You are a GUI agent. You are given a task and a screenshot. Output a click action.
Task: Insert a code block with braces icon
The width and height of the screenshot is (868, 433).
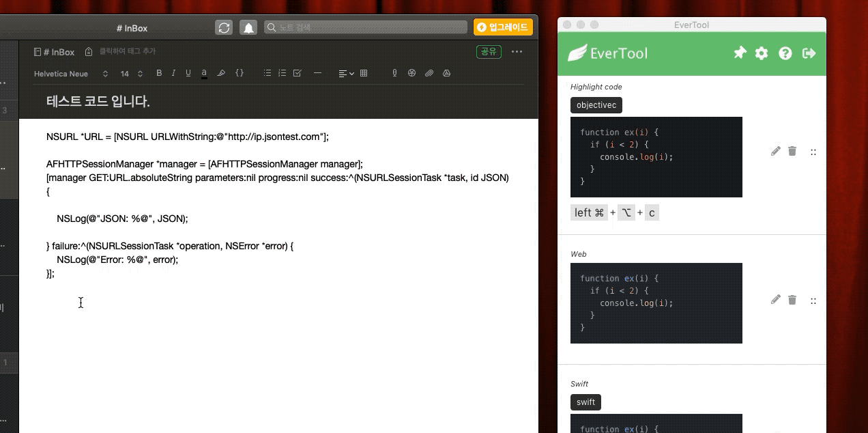[240, 72]
